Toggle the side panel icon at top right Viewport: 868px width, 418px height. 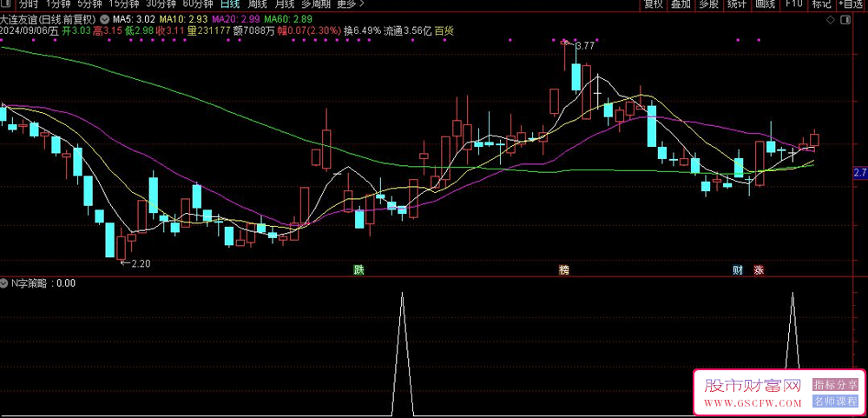point(845,20)
